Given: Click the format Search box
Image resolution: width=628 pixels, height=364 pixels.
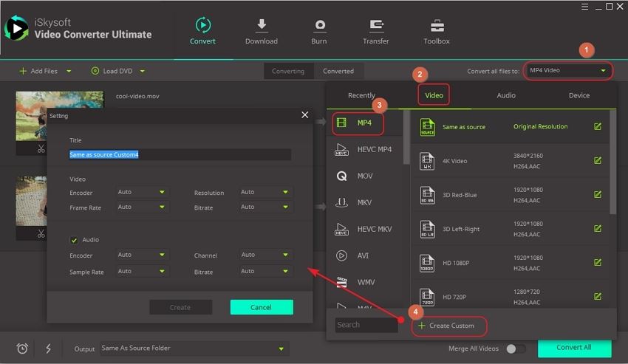Looking at the screenshot, I should click(366, 324).
